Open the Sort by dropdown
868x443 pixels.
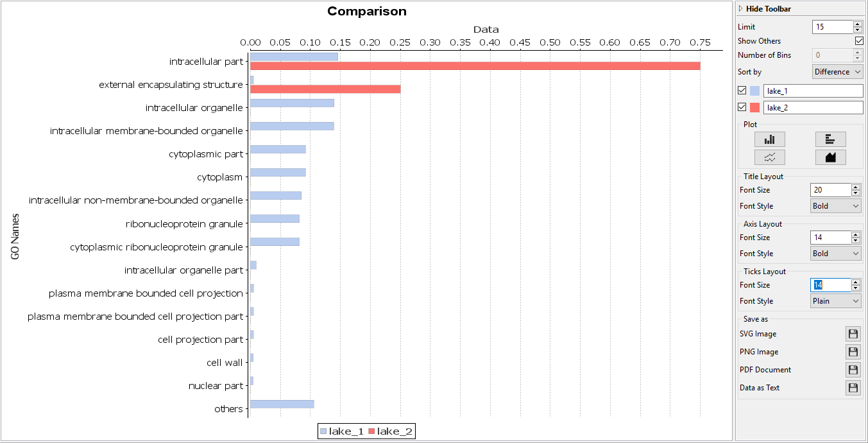(x=837, y=72)
